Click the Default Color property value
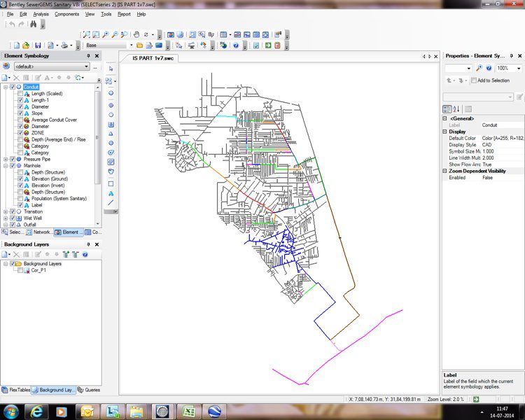 pos(502,138)
